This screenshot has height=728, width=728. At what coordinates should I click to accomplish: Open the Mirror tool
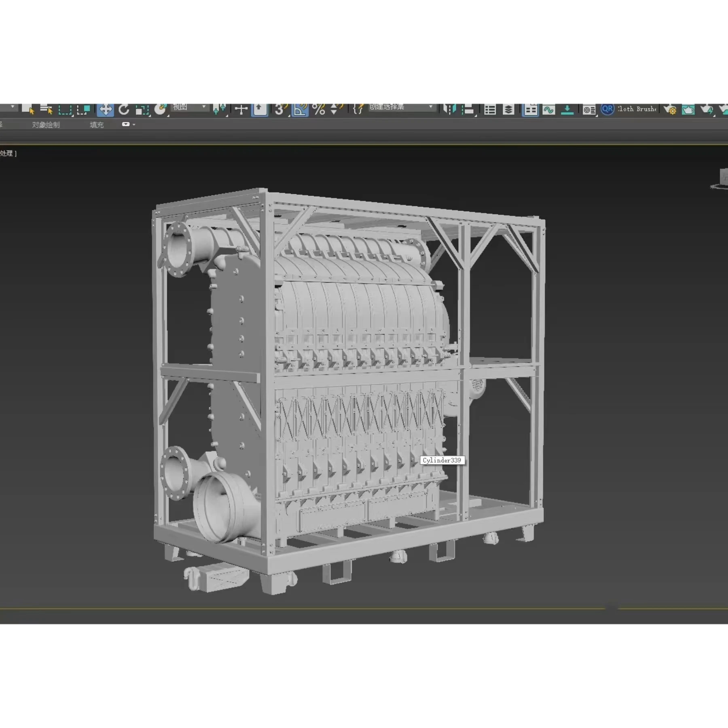pos(449,109)
